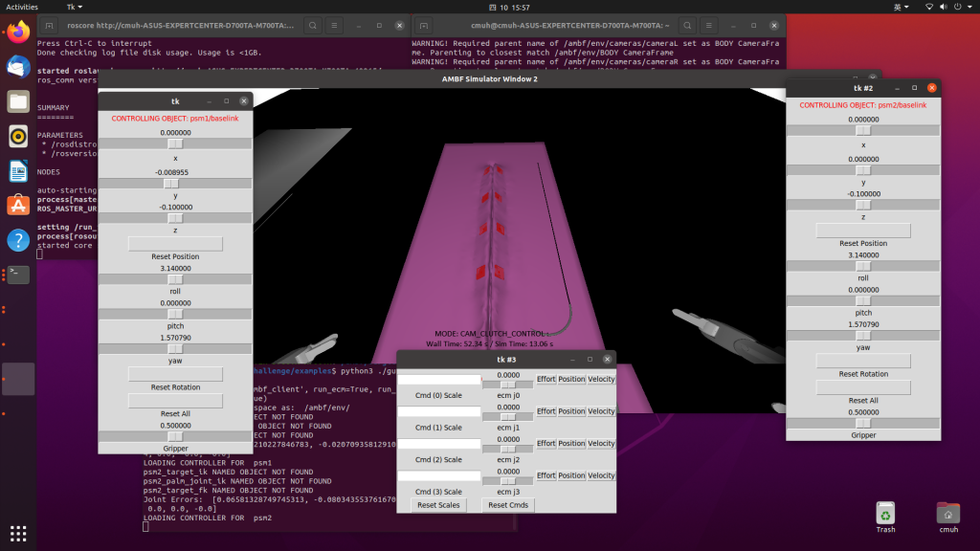Open LibreOffice Writer from the dock
The image size is (980, 551).
pos(18,170)
